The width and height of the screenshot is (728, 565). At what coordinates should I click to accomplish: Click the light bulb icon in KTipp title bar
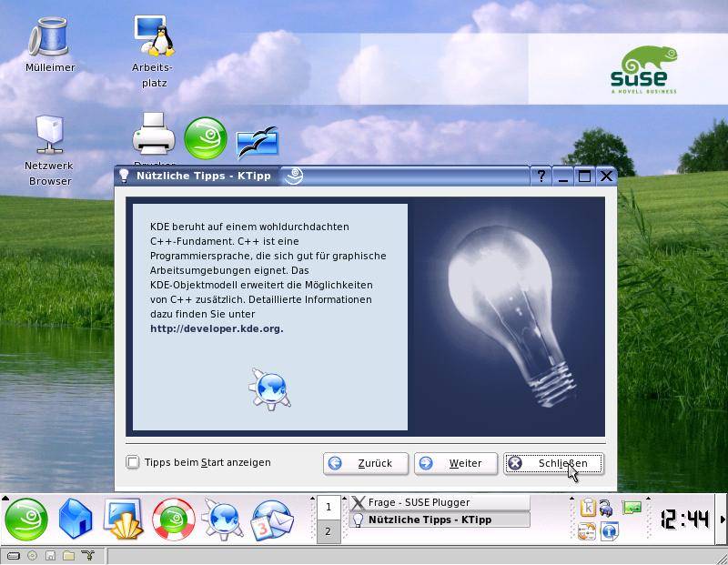coord(124,176)
